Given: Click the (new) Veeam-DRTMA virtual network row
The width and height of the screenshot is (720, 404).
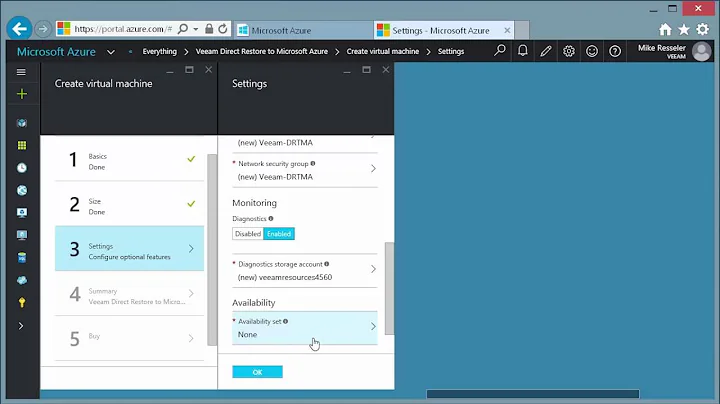Looking at the screenshot, I should tap(304, 144).
